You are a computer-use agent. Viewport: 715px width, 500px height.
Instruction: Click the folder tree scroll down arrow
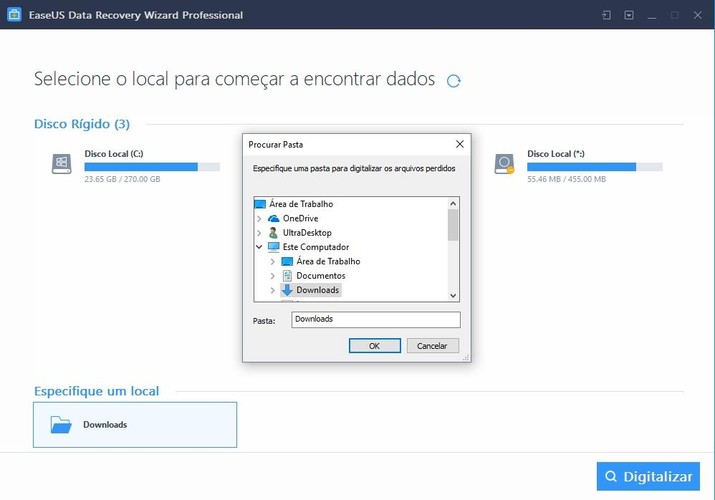click(453, 295)
